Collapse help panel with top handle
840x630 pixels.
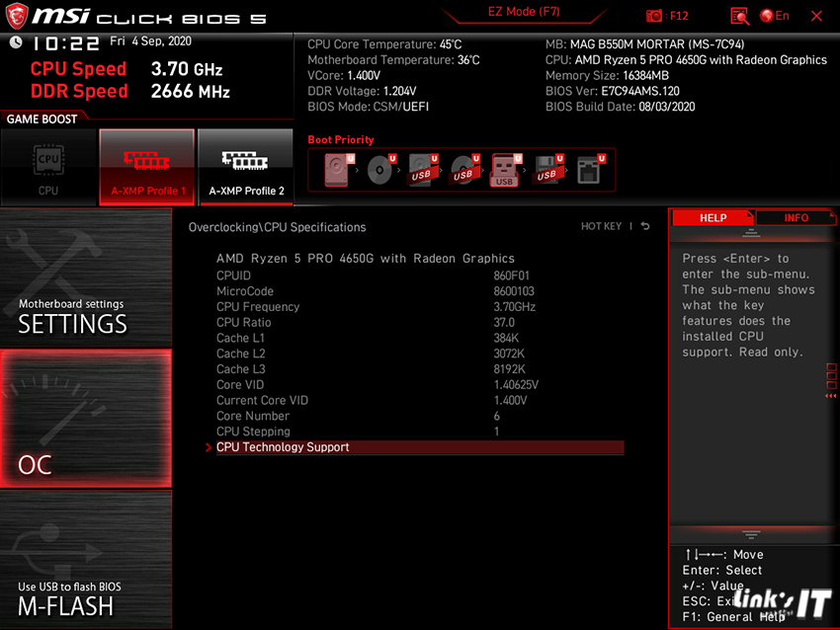751,233
